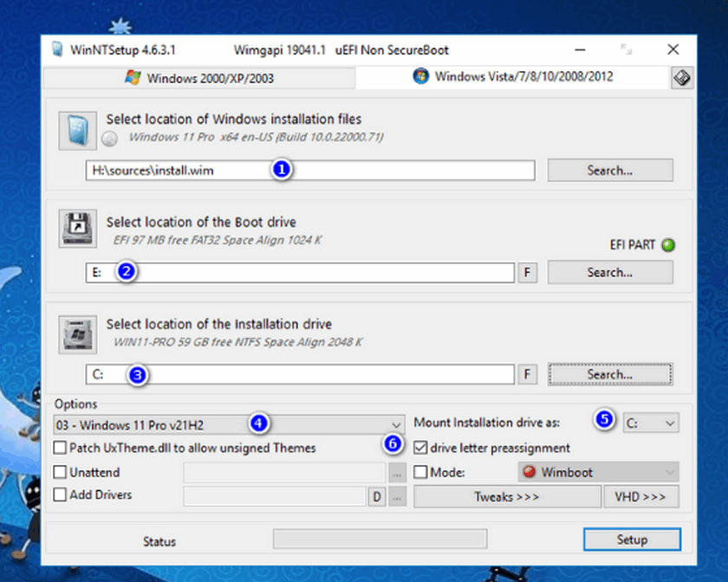
Task: Click the diamond icon beside the Vista tab
Action: pyautogui.click(x=681, y=77)
